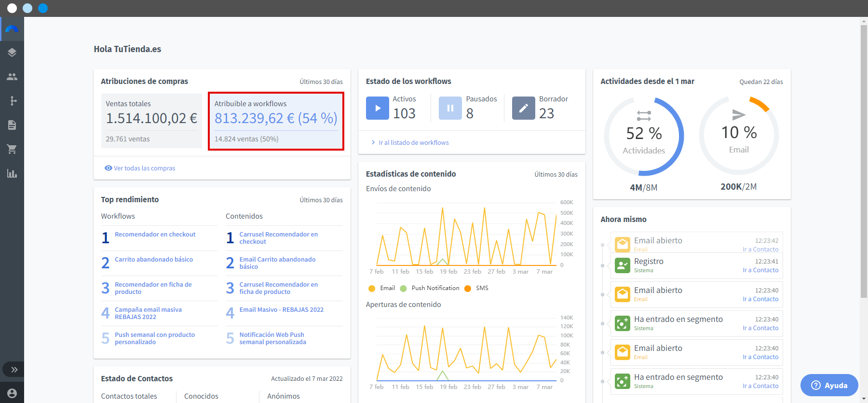Open Carrusel Recomendador en ficha de producto
Screen dimensions: 868x403
point(279,288)
